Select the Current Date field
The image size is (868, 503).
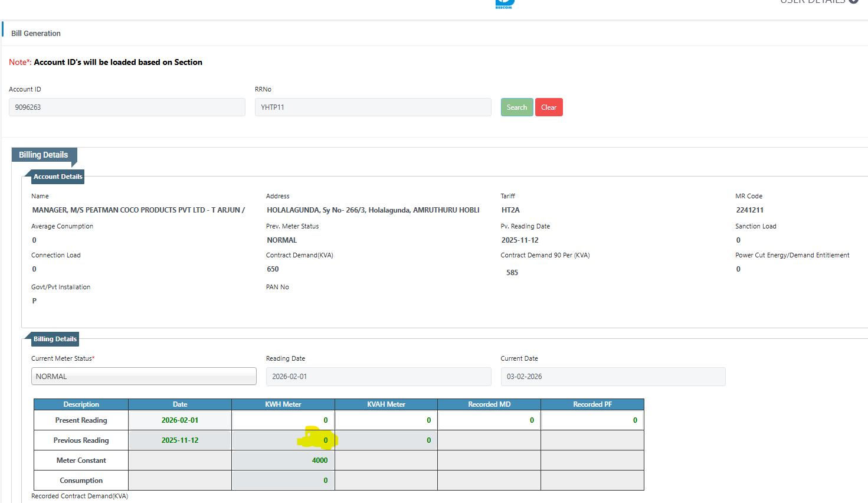pyautogui.click(x=612, y=377)
